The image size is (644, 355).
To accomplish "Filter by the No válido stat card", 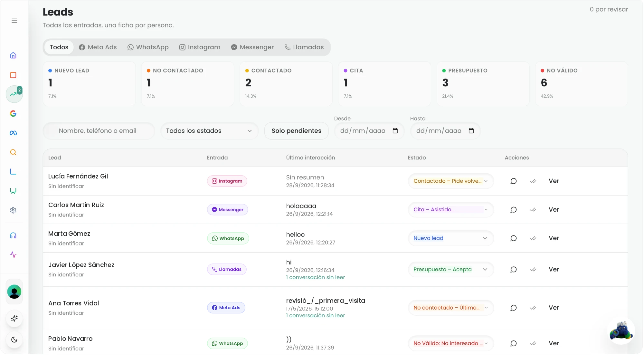I will click(582, 84).
